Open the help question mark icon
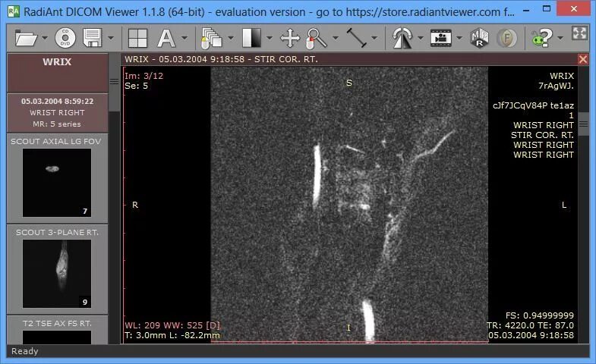This screenshot has width=596, height=364. [x=542, y=38]
